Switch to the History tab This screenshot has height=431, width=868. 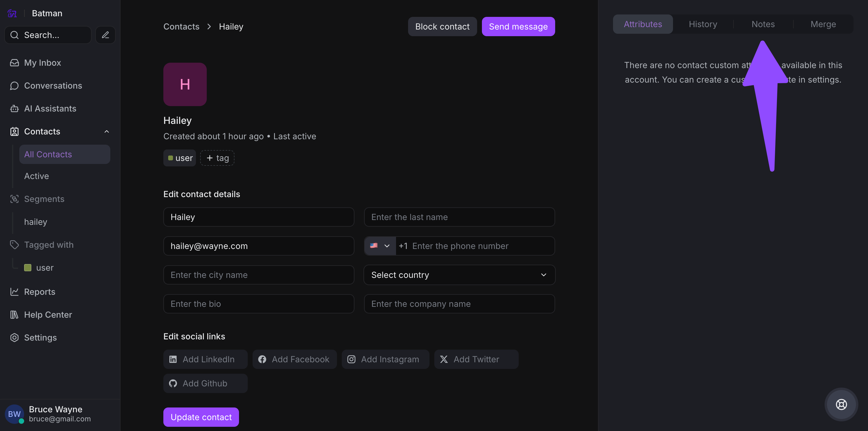[x=703, y=24]
